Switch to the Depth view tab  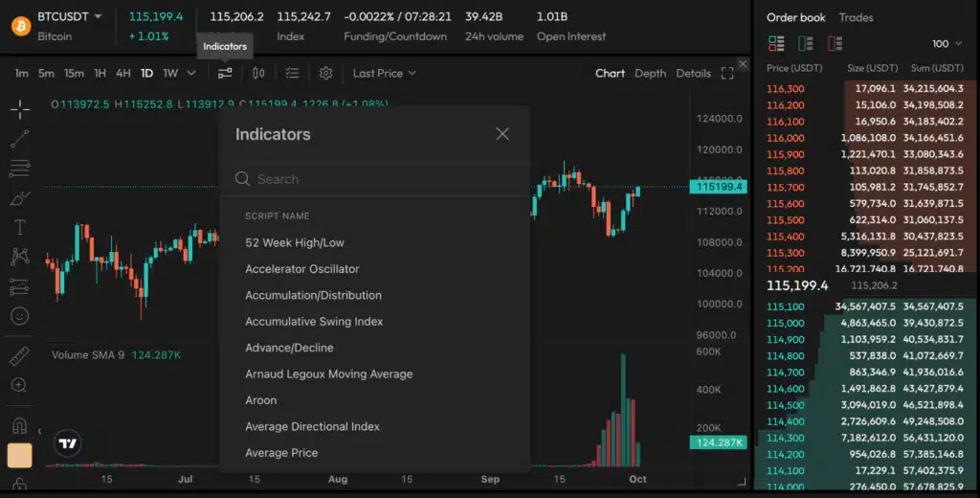tap(651, 73)
